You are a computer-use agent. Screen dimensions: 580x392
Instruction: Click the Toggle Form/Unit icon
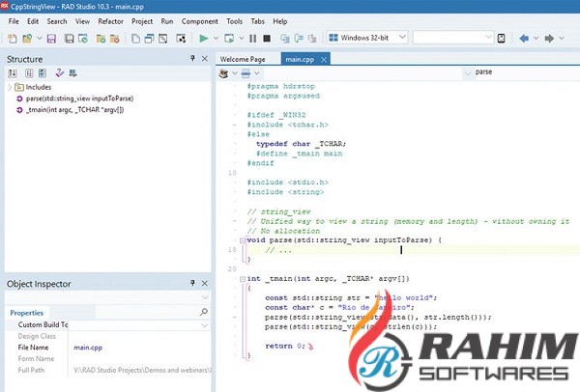162,39
